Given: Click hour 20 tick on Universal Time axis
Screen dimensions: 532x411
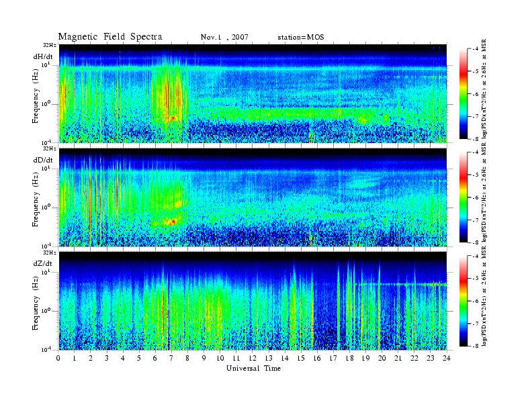Looking at the screenshot, I should 382,359.
